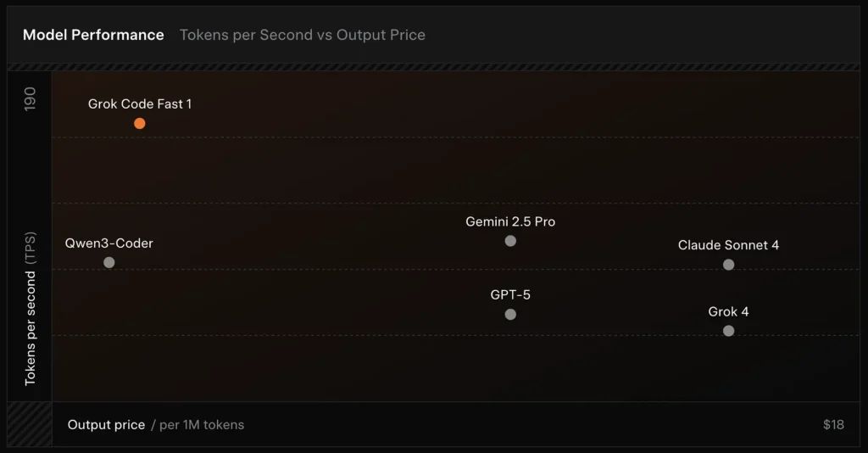Click the Tokens per Second vs Output Price subtitle
This screenshot has width=868, height=453.
[x=303, y=35]
